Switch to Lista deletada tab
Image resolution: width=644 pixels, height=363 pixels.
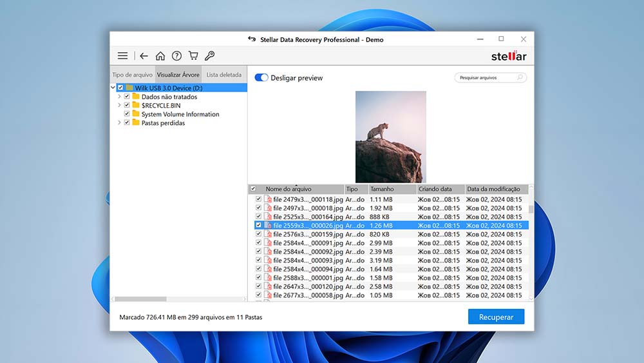pyautogui.click(x=224, y=75)
